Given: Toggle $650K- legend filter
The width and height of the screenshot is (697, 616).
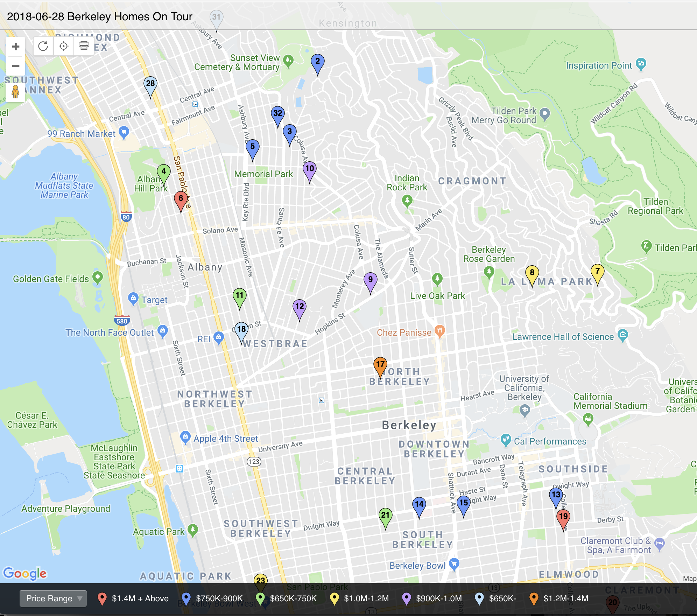Looking at the screenshot, I should click(x=495, y=598).
